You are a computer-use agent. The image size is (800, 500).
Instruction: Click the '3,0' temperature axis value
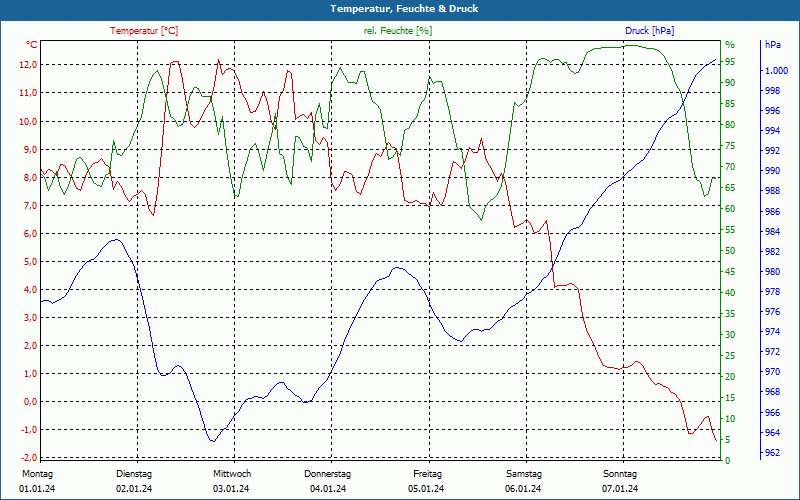[x=30, y=318]
